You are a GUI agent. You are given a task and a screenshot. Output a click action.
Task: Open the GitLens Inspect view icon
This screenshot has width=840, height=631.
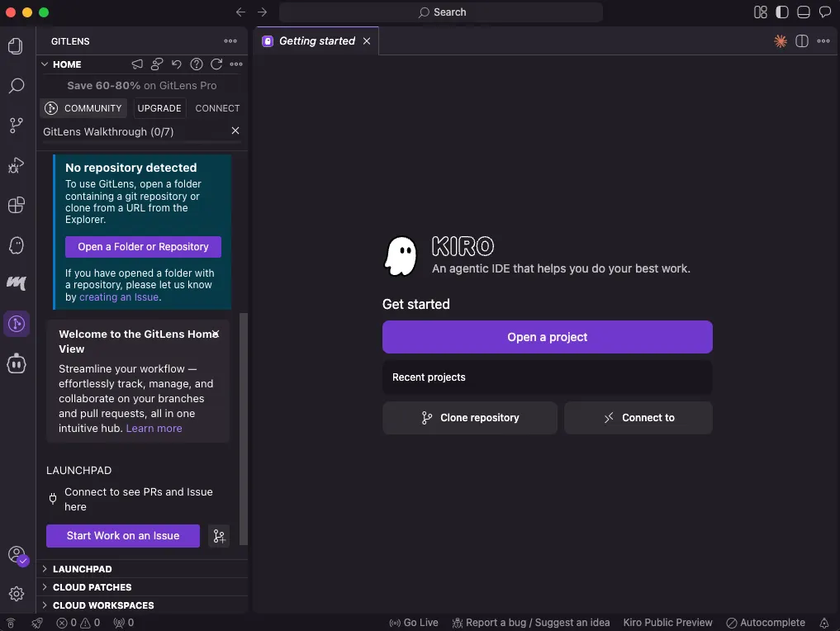tap(16, 283)
